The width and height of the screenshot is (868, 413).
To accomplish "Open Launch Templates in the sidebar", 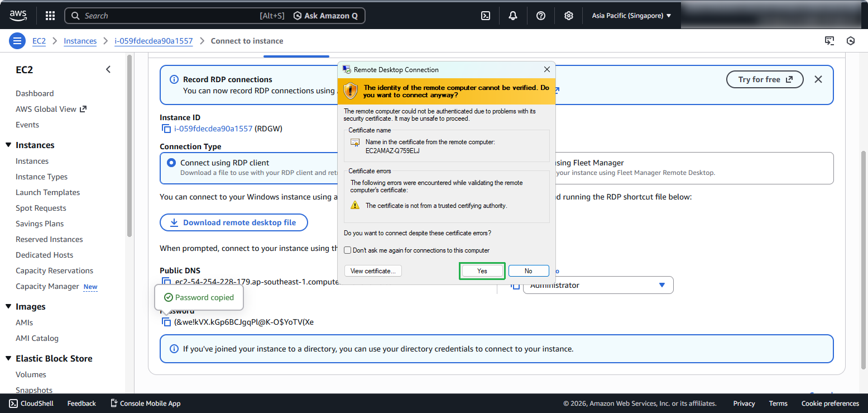I will coord(47,192).
